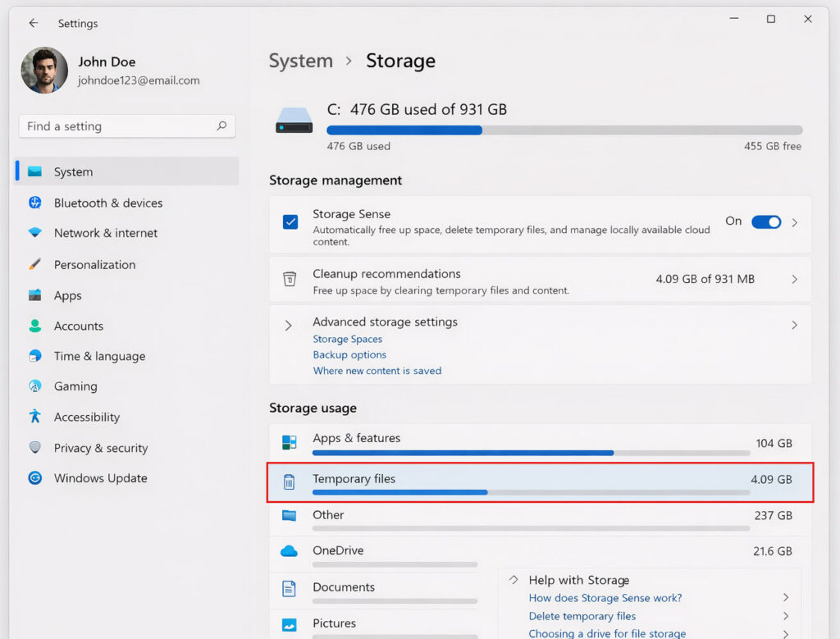The width and height of the screenshot is (840, 639).
Task: Collapse the Advanced storage settings section
Action: 288,326
